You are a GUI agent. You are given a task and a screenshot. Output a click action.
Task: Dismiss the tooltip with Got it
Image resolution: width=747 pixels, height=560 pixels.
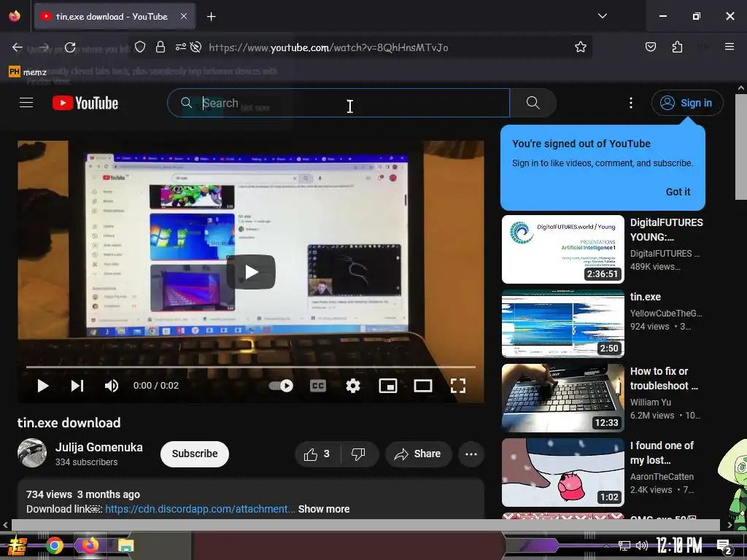click(678, 192)
